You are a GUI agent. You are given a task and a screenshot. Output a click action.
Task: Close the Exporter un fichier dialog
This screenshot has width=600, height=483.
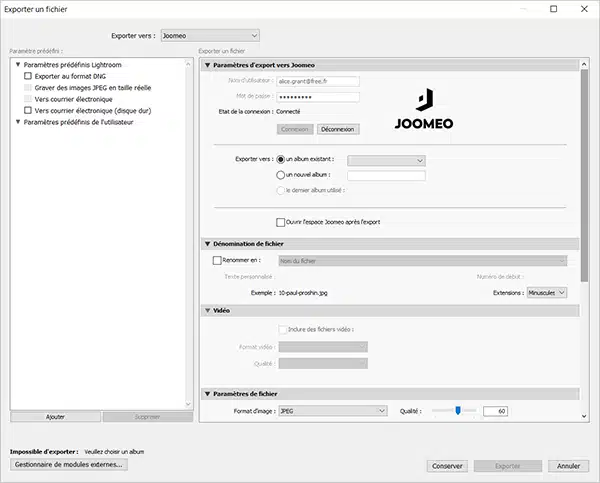coord(584,9)
